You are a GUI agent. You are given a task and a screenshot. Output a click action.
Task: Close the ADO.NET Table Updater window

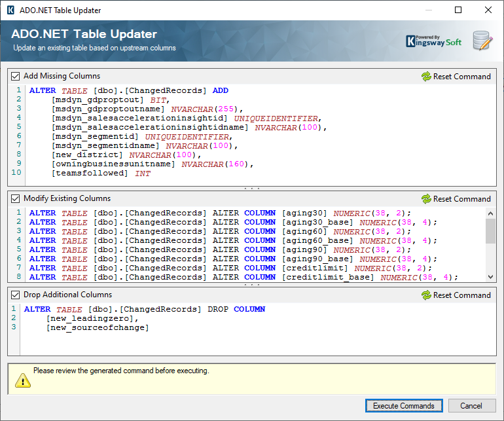tap(488, 10)
